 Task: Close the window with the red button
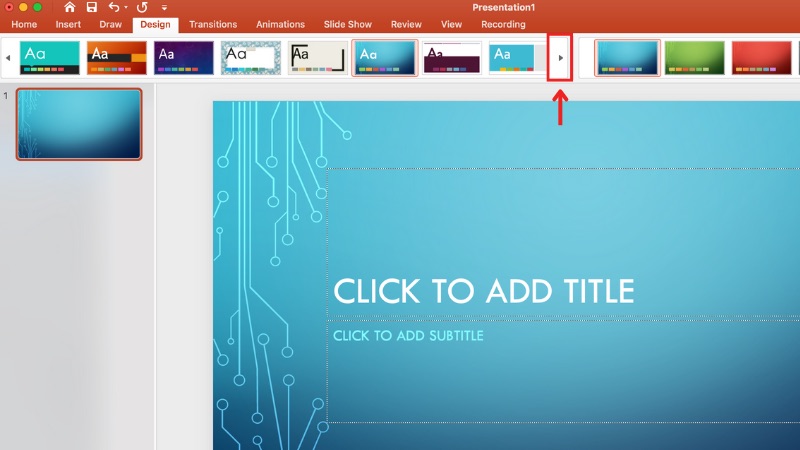(x=9, y=7)
